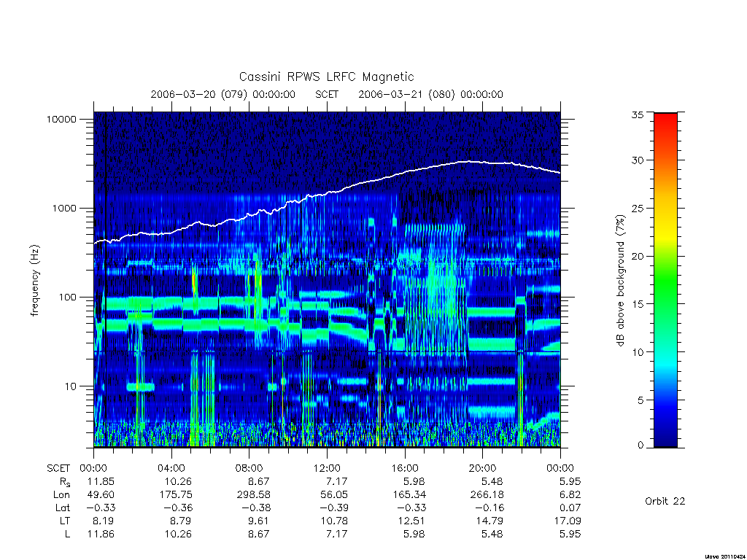Screen dimensions: 747x560
Task: Click the L value 11.86
Action: (x=101, y=534)
